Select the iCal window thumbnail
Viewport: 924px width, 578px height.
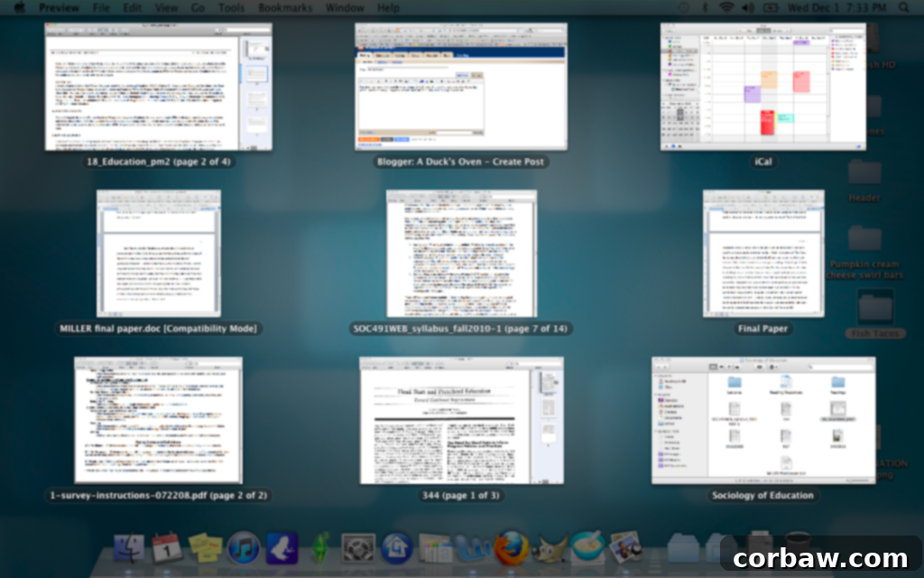pos(762,86)
